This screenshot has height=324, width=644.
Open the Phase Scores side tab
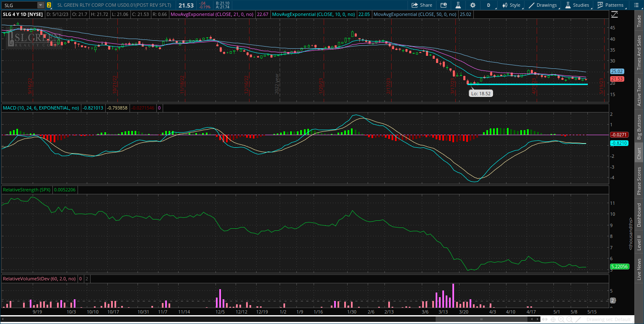coord(639,180)
